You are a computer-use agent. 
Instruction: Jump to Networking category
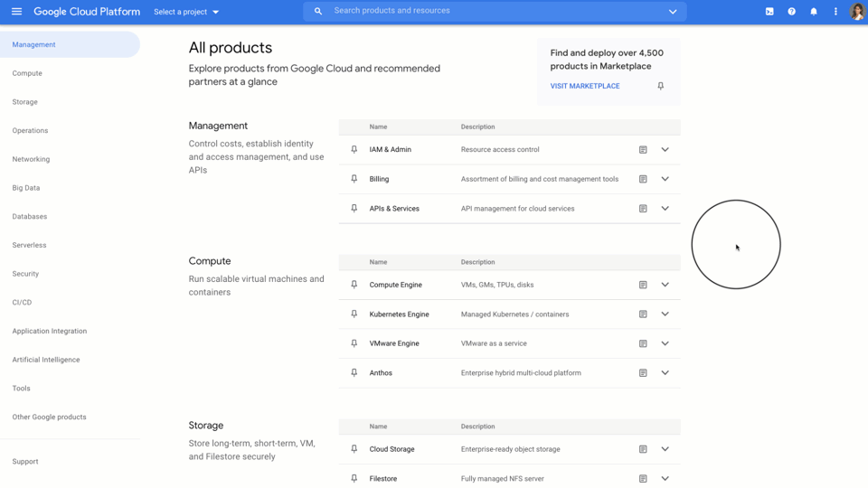point(31,159)
